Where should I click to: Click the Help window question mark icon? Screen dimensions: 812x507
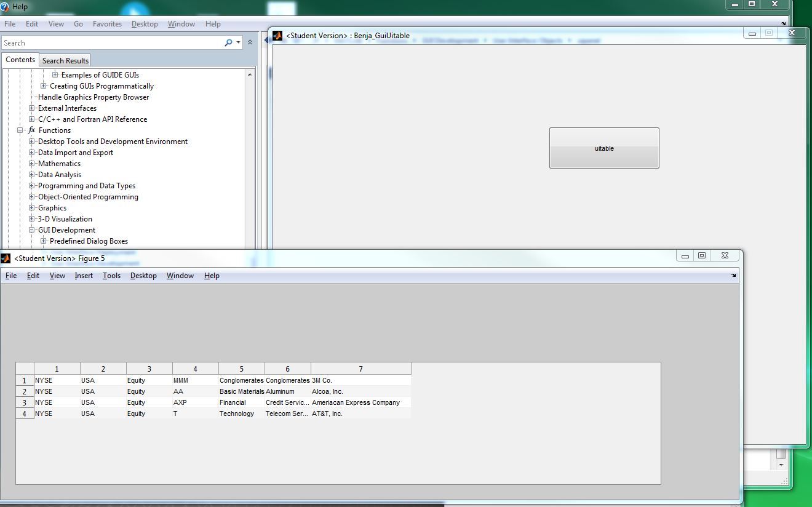point(5,7)
